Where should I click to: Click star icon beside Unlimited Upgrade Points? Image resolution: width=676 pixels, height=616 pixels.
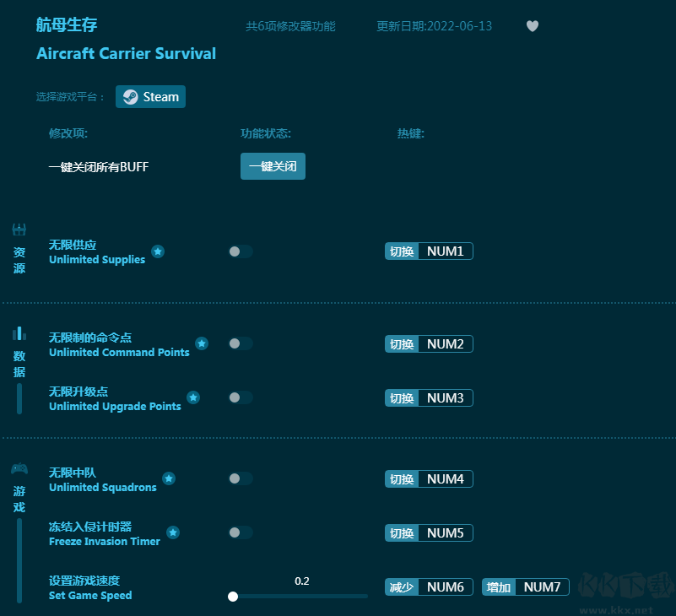pos(193,397)
